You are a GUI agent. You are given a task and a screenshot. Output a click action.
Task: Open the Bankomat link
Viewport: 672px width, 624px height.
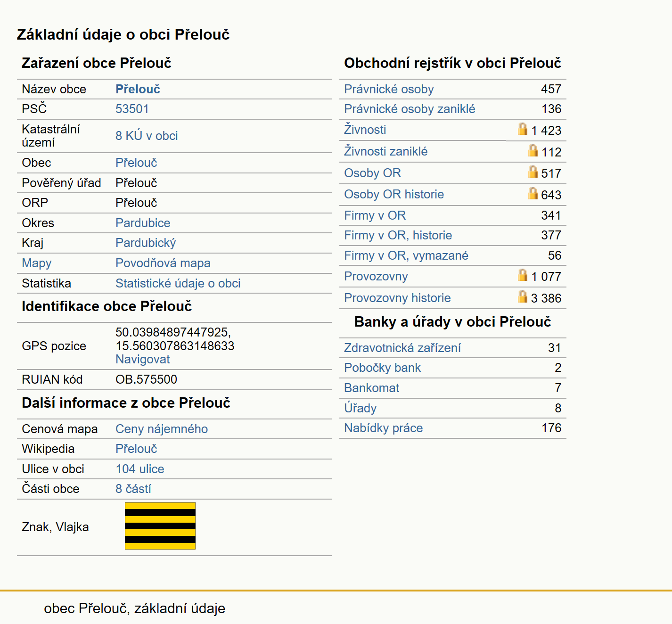click(x=371, y=388)
